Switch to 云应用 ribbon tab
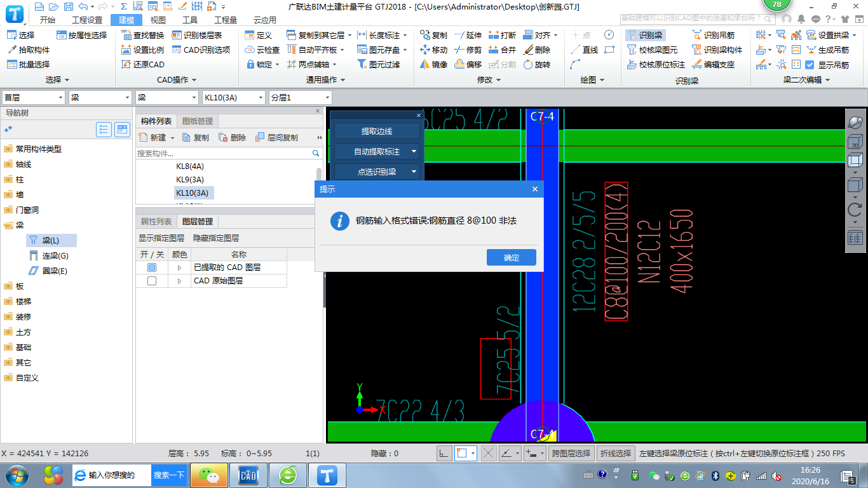 265,20
